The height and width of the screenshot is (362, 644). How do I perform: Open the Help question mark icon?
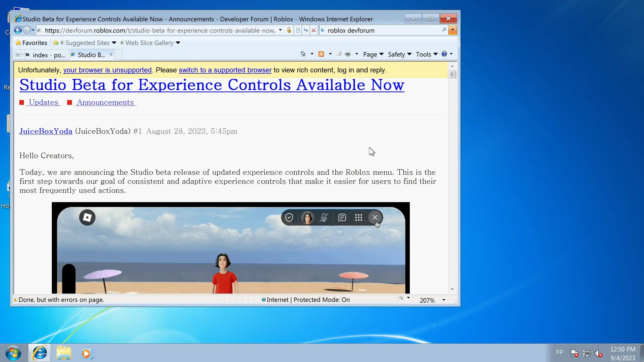[444, 54]
